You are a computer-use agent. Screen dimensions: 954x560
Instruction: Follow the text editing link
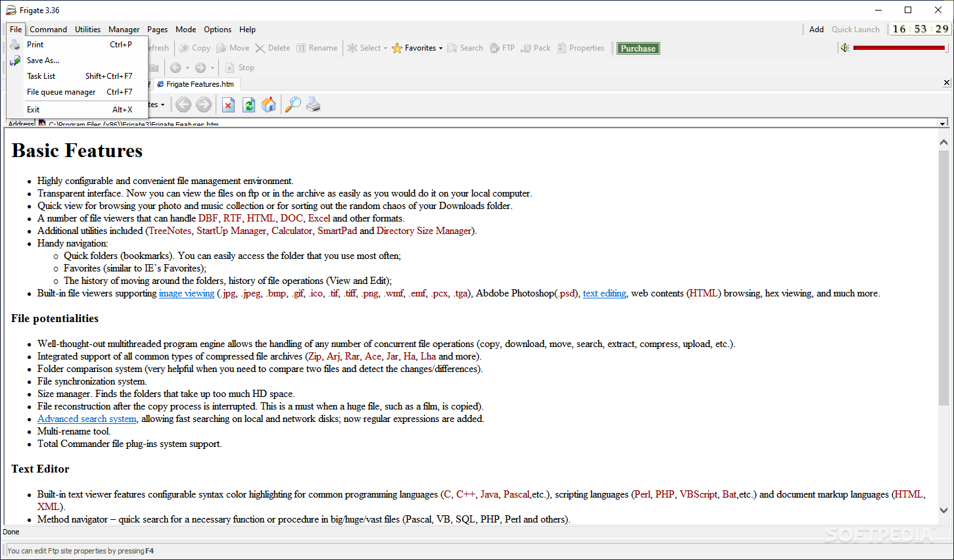coord(604,293)
